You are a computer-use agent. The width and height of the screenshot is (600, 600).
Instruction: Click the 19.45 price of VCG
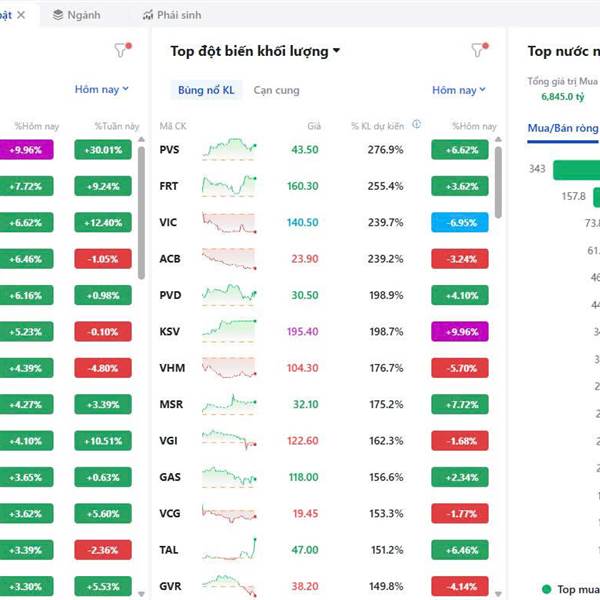305,513
